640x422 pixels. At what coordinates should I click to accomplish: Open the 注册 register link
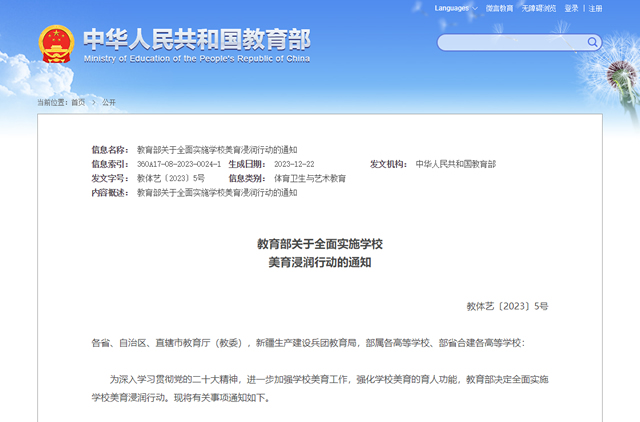596,8
